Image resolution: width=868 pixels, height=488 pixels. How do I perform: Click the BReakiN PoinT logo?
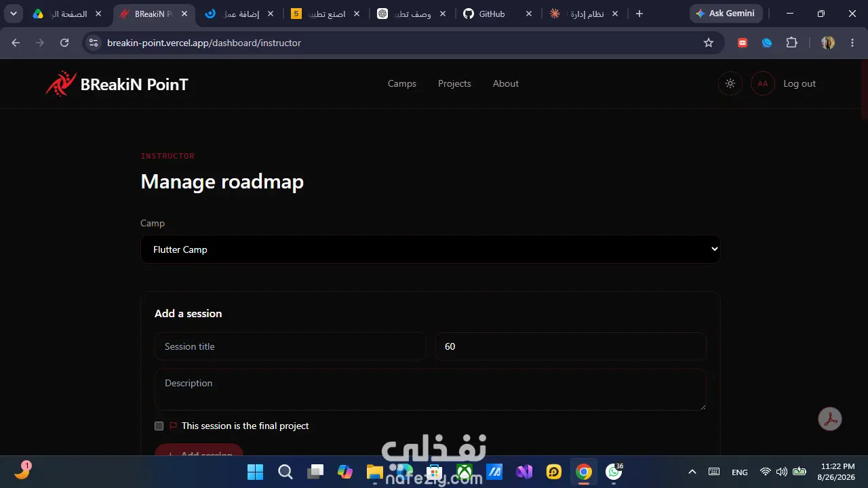(x=117, y=84)
